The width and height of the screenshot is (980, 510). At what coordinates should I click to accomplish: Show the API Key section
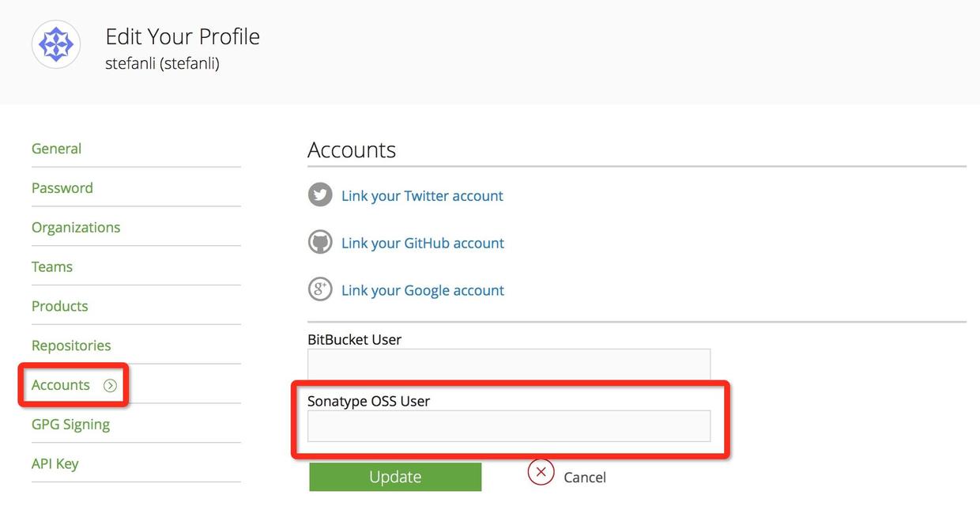[x=55, y=464]
